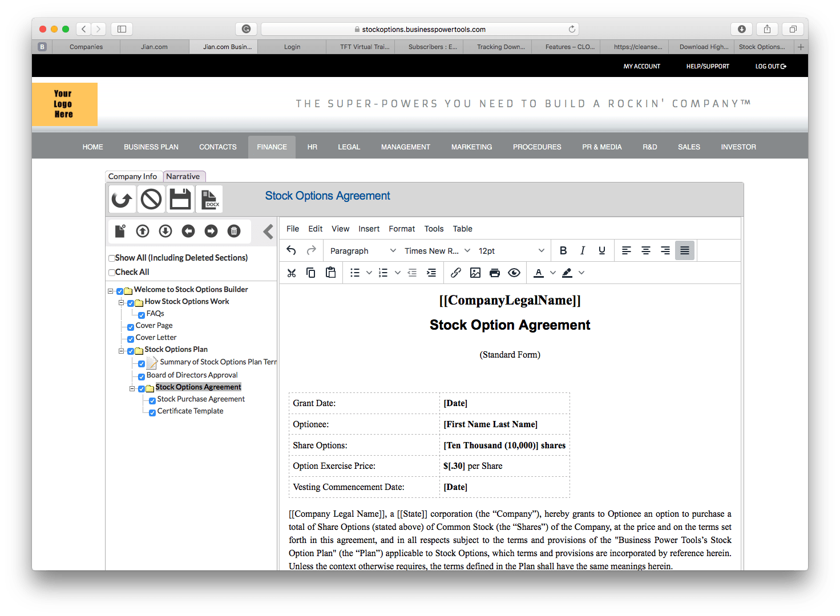
Task: Delete section with trash icon
Action: (x=234, y=231)
